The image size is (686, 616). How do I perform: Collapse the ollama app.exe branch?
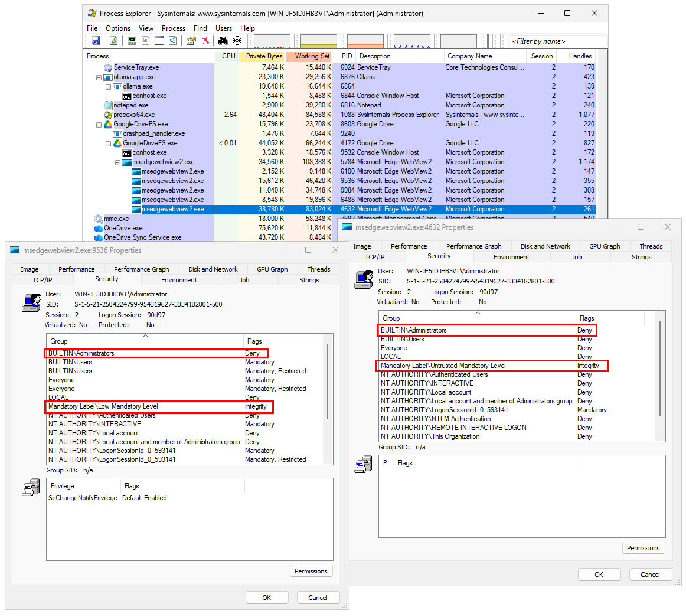tap(99, 77)
